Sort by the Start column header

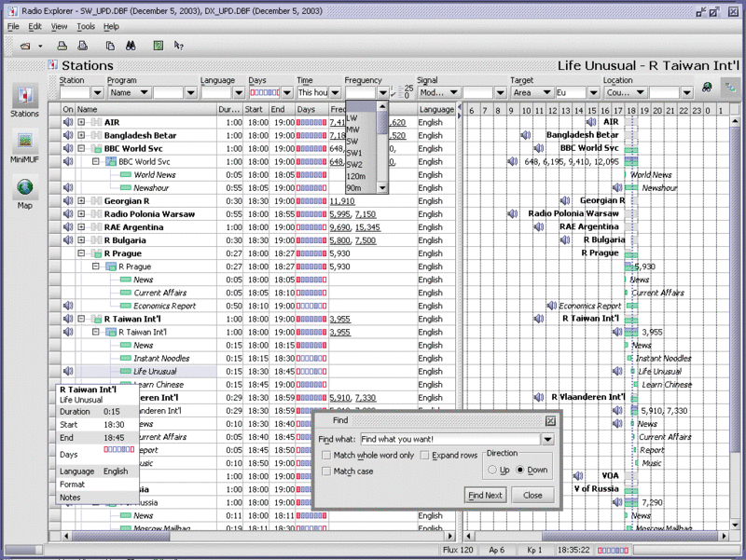[x=256, y=109]
